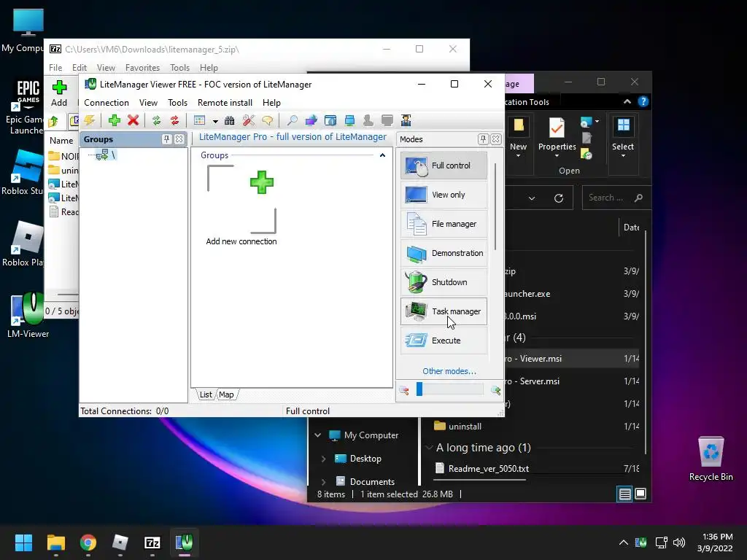Click the magnifying glass toolbar icon
Image resolution: width=747 pixels, height=560 pixels.
(292, 120)
